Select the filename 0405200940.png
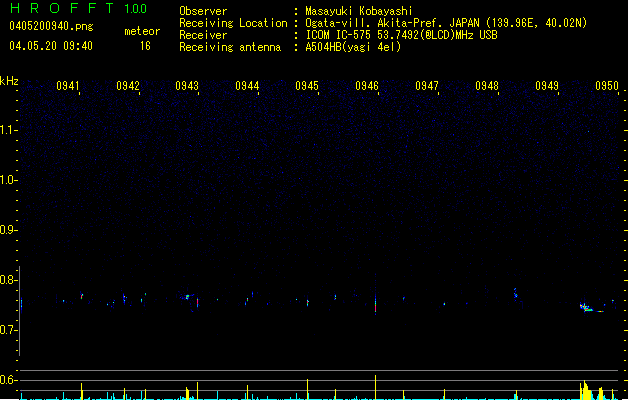 coord(51,26)
